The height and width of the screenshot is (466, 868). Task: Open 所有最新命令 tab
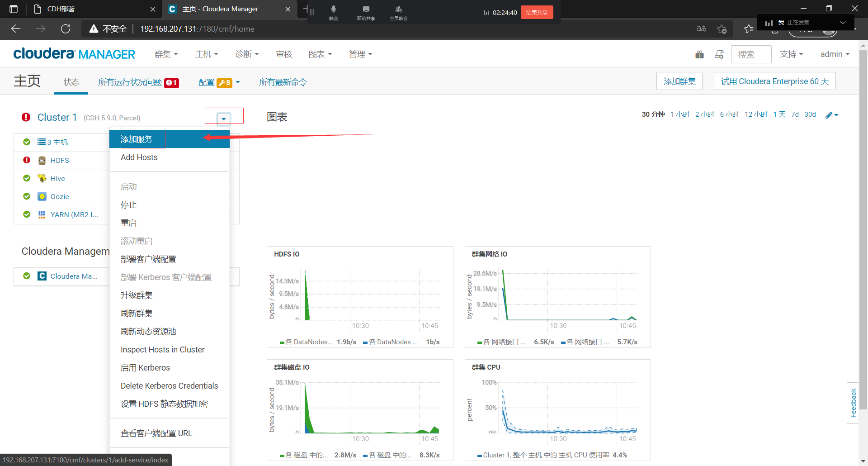pos(283,82)
